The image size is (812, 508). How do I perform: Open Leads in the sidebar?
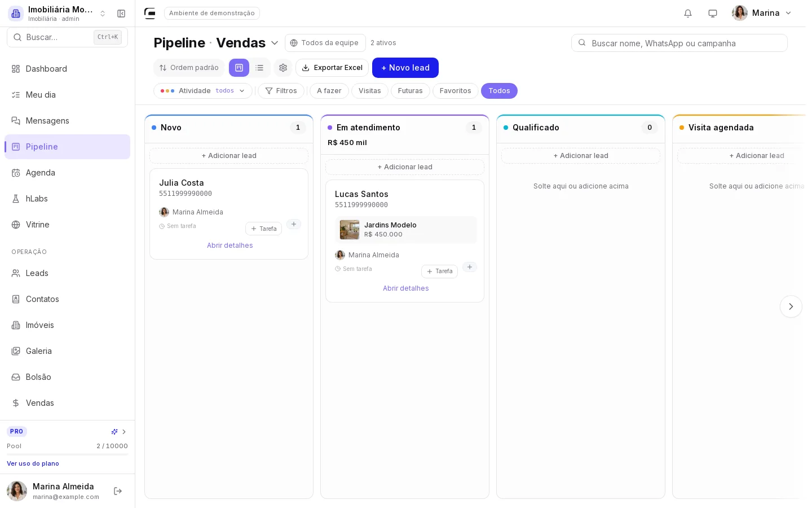point(67,273)
